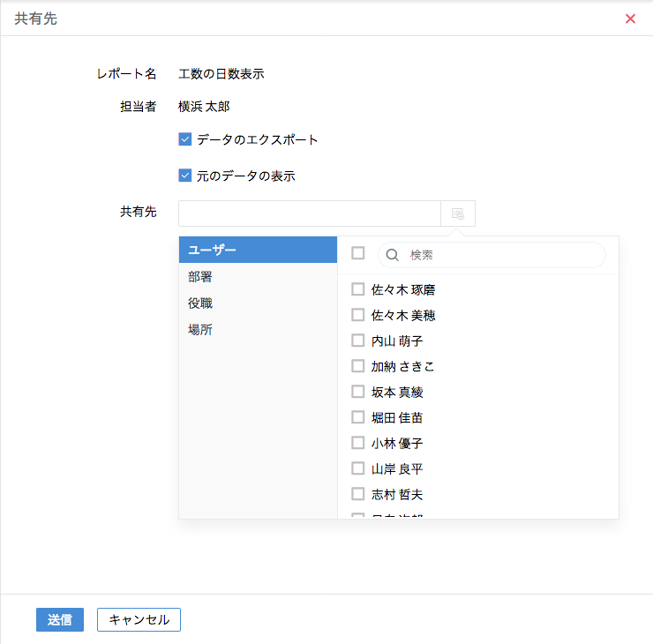Uncheck the データのエクスポート checkbox
653x644 pixels.
[x=185, y=139]
